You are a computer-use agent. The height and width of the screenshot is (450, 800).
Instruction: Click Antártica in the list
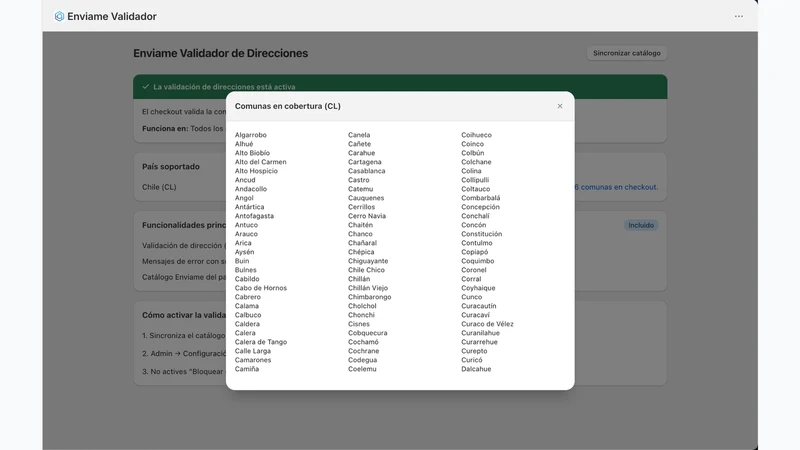pos(249,207)
